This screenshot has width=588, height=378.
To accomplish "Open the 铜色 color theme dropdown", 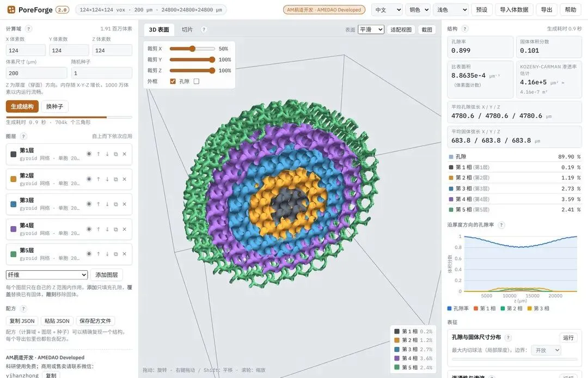I will (x=418, y=10).
